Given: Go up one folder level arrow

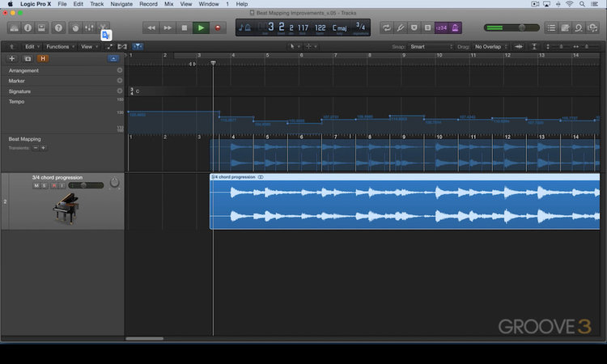Looking at the screenshot, I should [x=11, y=47].
